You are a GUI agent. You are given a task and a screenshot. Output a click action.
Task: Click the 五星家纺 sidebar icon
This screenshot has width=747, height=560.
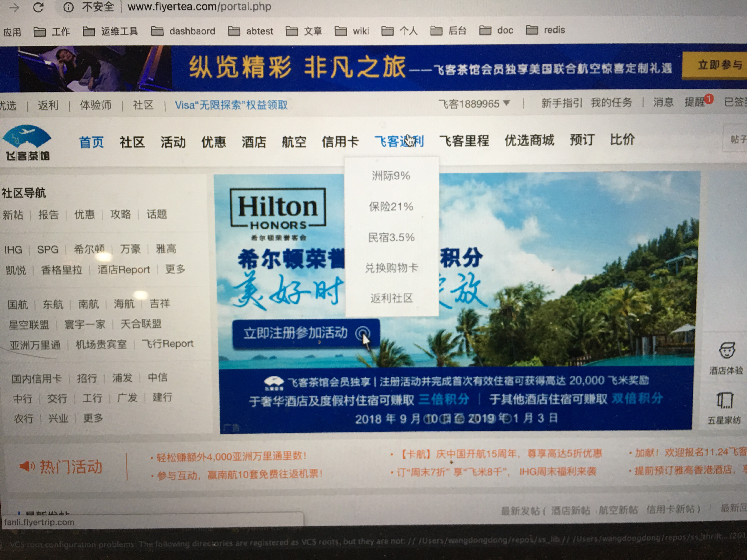(725, 401)
